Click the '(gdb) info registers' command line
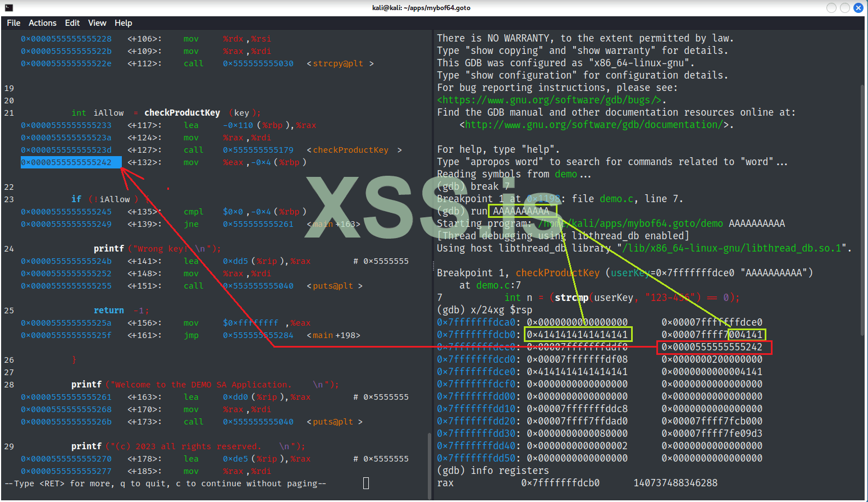This screenshot has height=502, width=868. [x=493, y=471]
